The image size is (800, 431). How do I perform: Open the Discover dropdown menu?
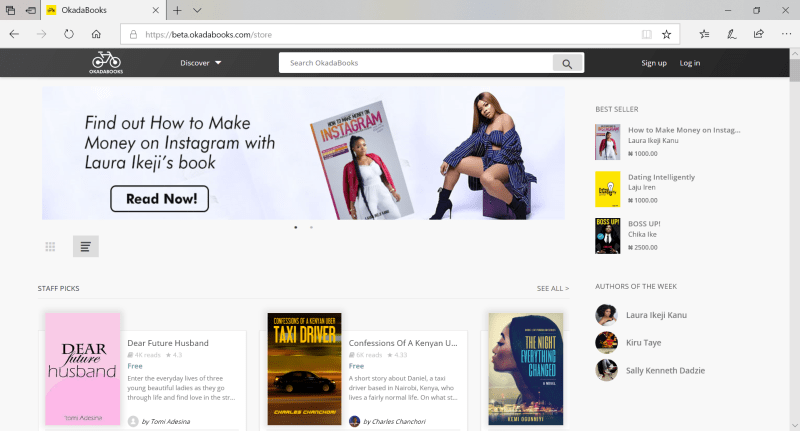(201, 63)
